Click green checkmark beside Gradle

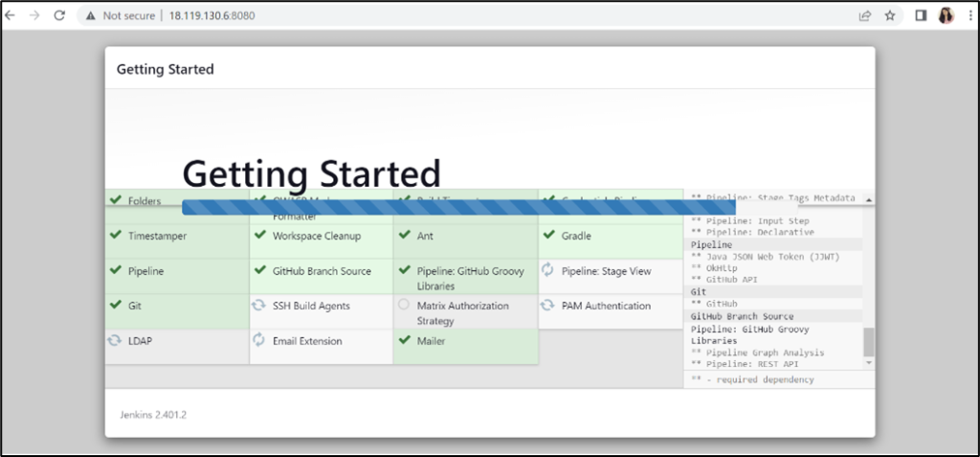click(x=548, y=235)
